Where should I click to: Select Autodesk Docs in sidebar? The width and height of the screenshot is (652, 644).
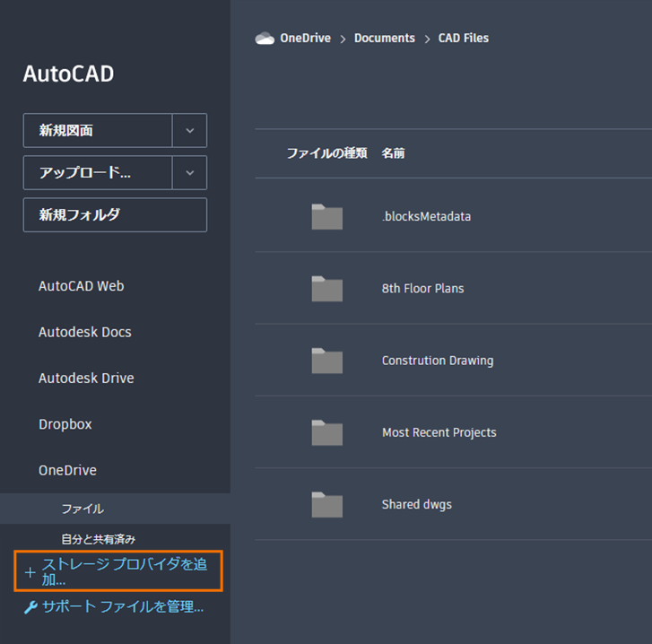85,332
